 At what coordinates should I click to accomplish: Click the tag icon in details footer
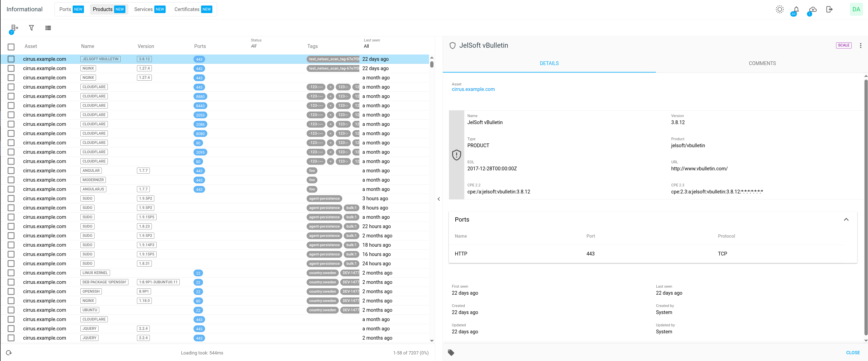[451, 352]
